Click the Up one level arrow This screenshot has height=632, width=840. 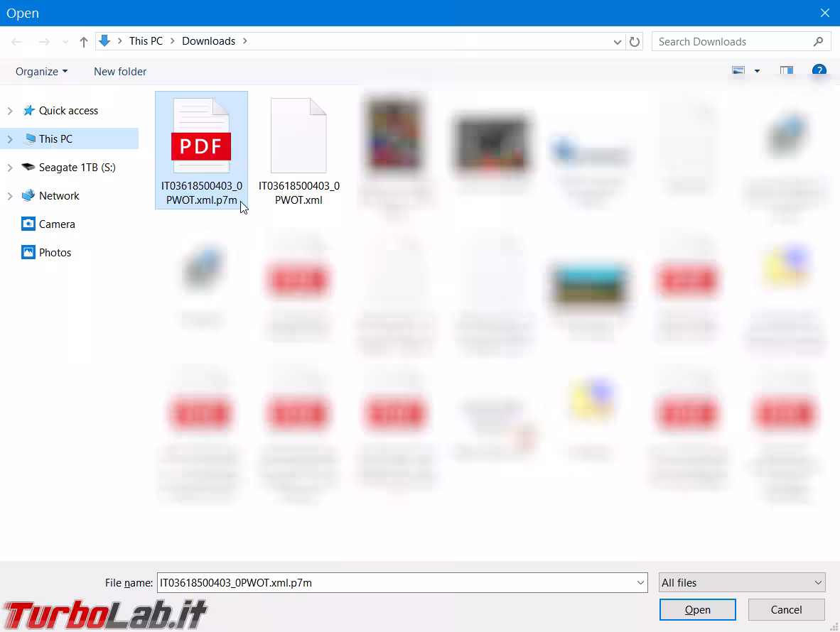84,42
